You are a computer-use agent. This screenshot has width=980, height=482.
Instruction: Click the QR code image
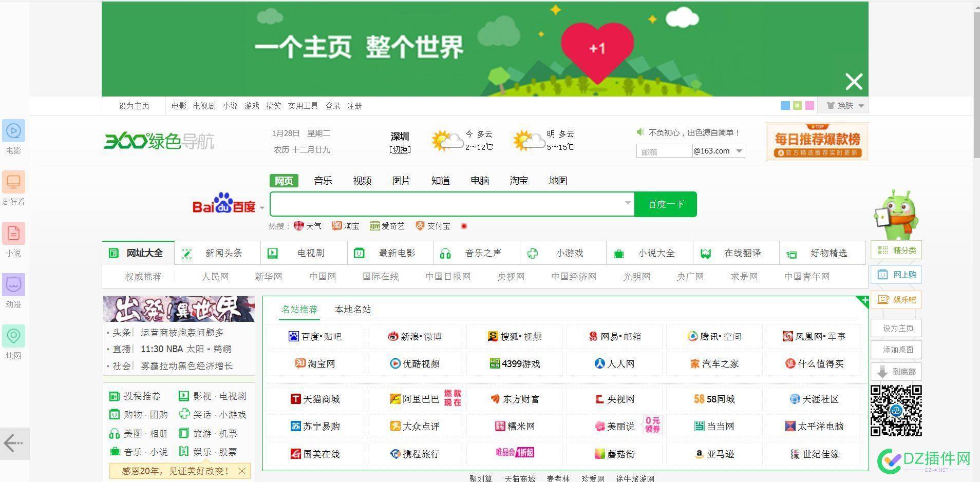pyautogui.click(x=896, y=411)
